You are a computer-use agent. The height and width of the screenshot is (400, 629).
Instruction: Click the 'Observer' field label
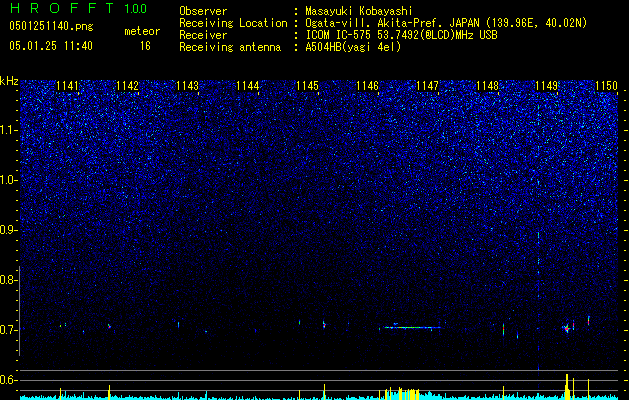coord(203,11)
